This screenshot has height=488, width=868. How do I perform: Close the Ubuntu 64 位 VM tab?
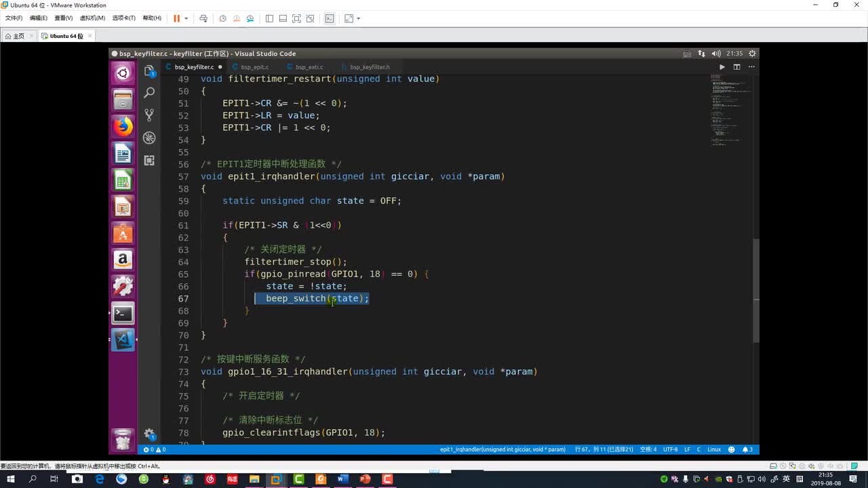point(90,36)
